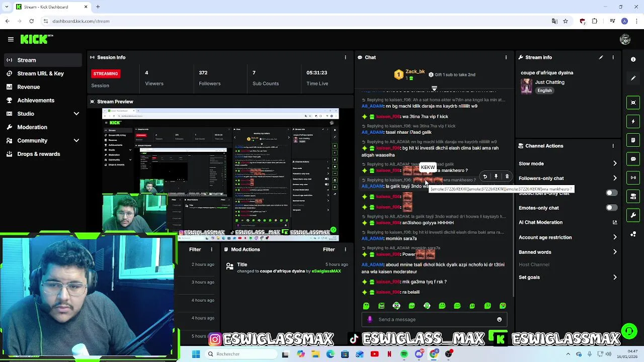644x362 pixels.
Task: Bookmark this page with star icon
Action: pyautogui.click(x=566, y=21)
